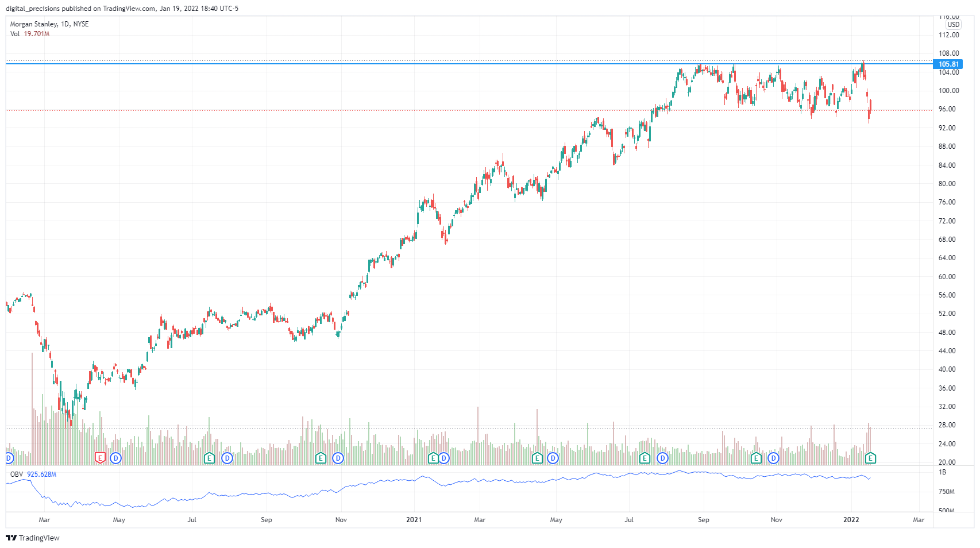Screen dimensions: 980x548
Task: Click the 100.00 price axis label
Action: pos(948,91)
